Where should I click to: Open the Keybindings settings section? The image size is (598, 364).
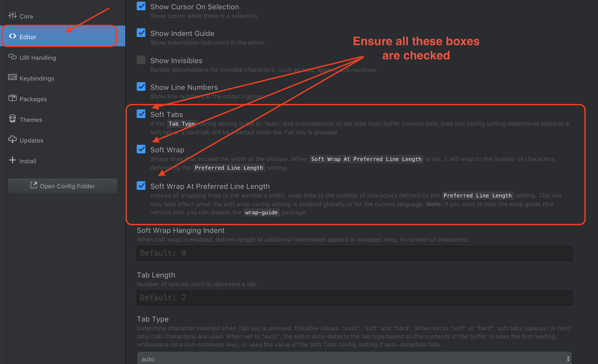[37, 78]
